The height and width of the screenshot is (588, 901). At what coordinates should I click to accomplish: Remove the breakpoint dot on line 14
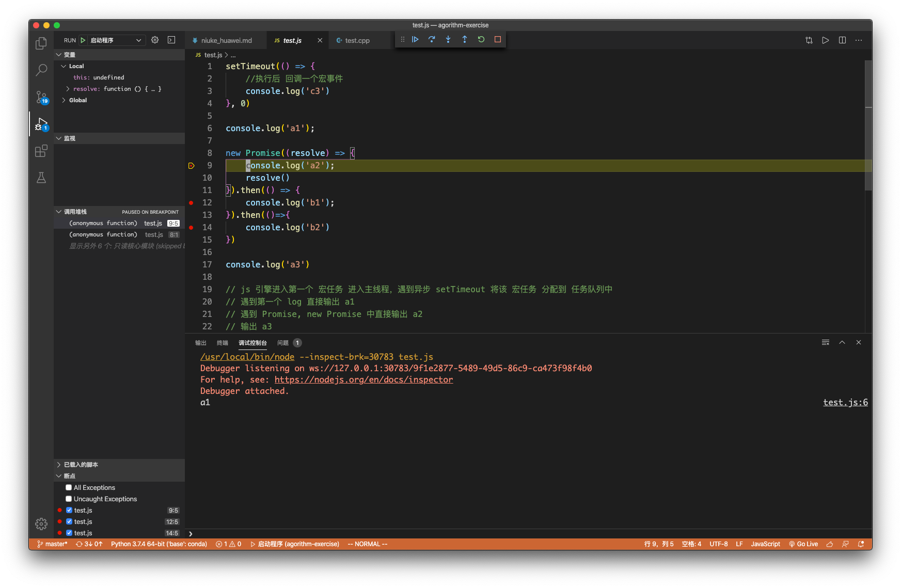(191, 228)
